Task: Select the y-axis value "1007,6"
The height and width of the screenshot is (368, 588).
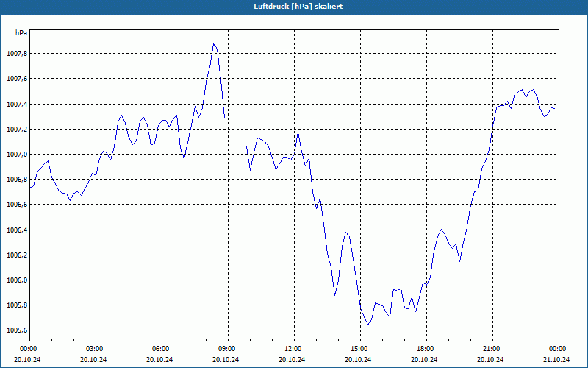Action: coord(17,79)
